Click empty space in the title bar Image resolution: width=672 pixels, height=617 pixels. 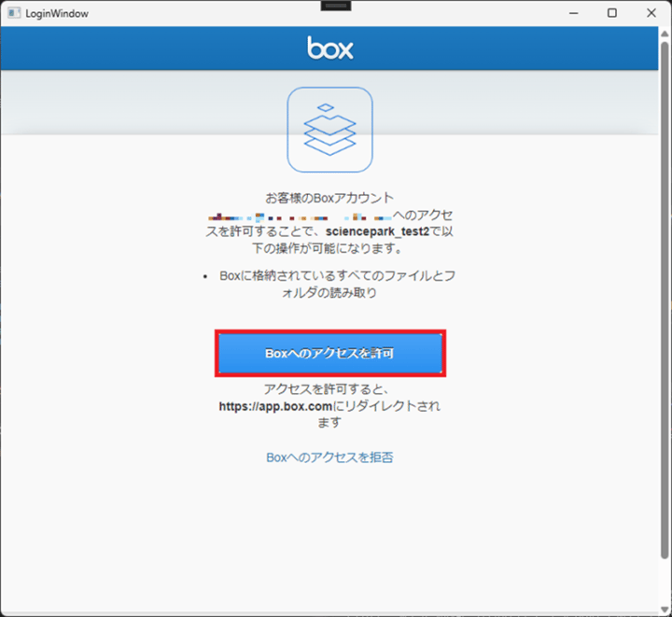(x=205, y=13)
